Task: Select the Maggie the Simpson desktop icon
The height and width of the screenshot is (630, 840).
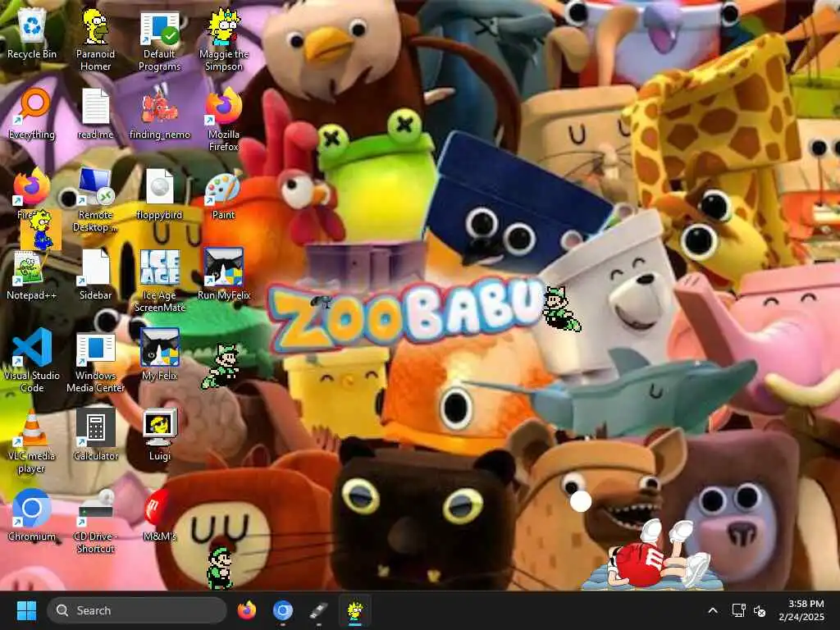Action: 223,39
